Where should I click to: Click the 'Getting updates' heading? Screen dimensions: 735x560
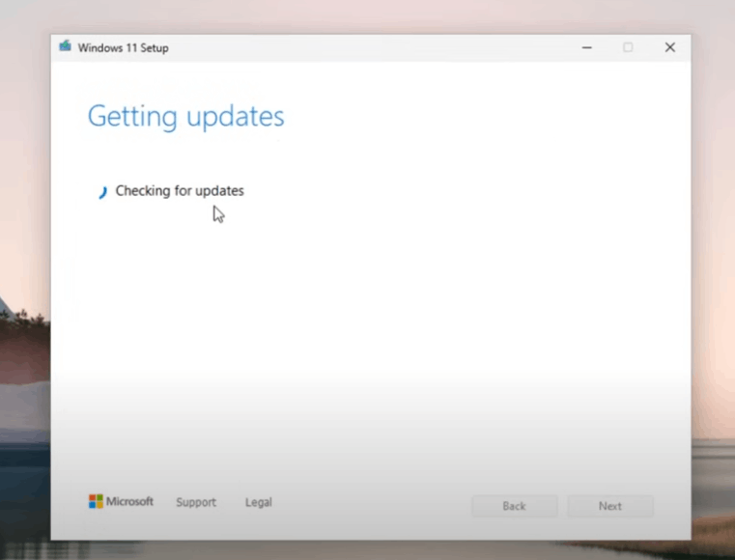(186, 117)
